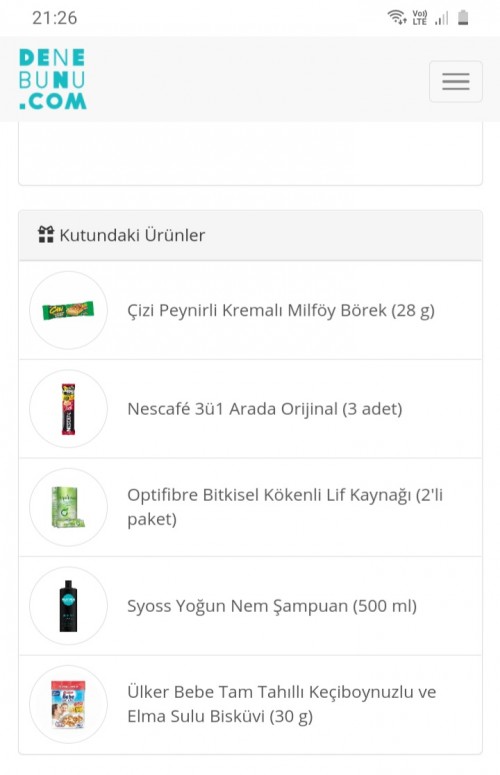Tap the Optifibre green box product image
The image size is (500, 775).
coord(68,507)
